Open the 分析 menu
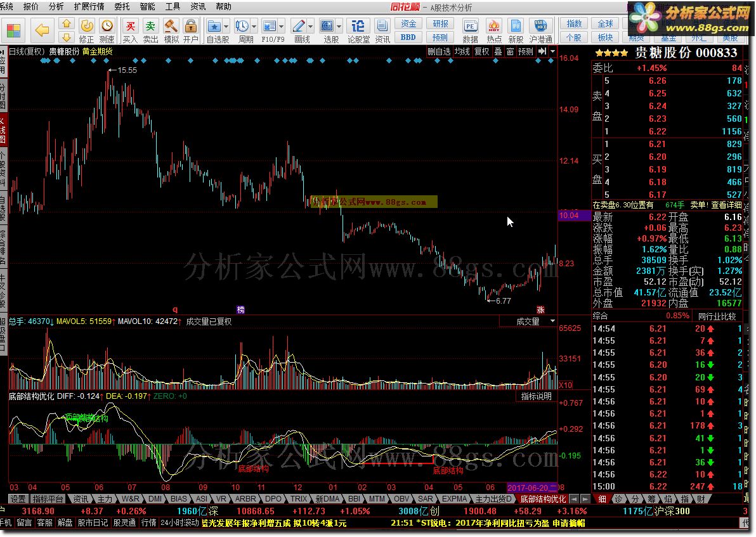The width and height of the screenshot is (756, 537). 56,7
